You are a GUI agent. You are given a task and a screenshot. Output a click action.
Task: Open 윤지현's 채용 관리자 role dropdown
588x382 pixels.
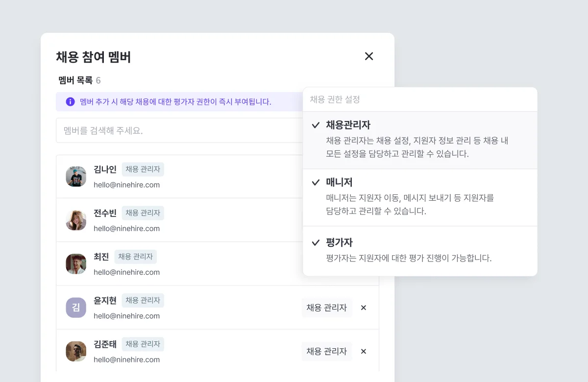tap(327, 308)
